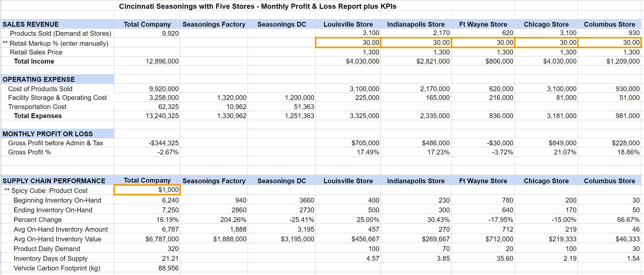Click Facility Storage & Operating Cost label
The height and width of the screenshot is (275, 644).
point(57,98)
